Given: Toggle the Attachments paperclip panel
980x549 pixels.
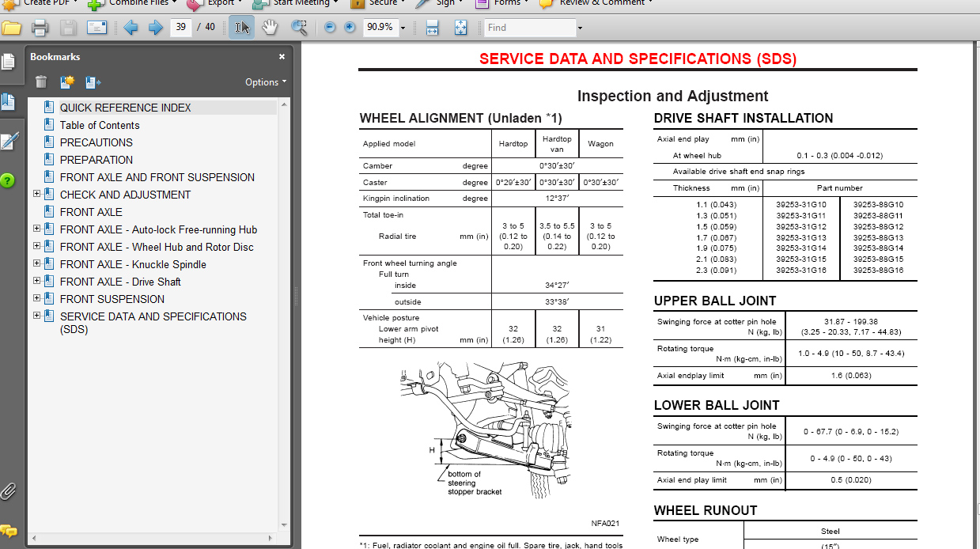Looking at the screenshot, I should 8,491.
